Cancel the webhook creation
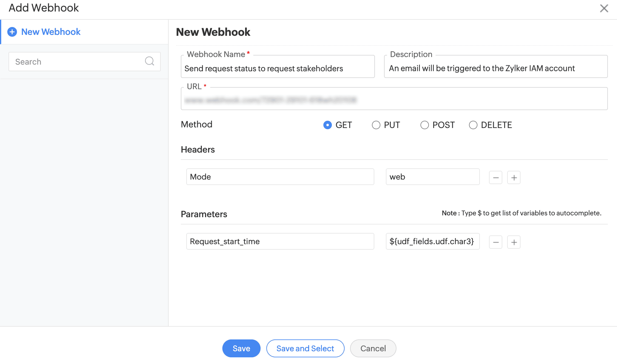This screenshot has height=364, width=617. point(373,348)
